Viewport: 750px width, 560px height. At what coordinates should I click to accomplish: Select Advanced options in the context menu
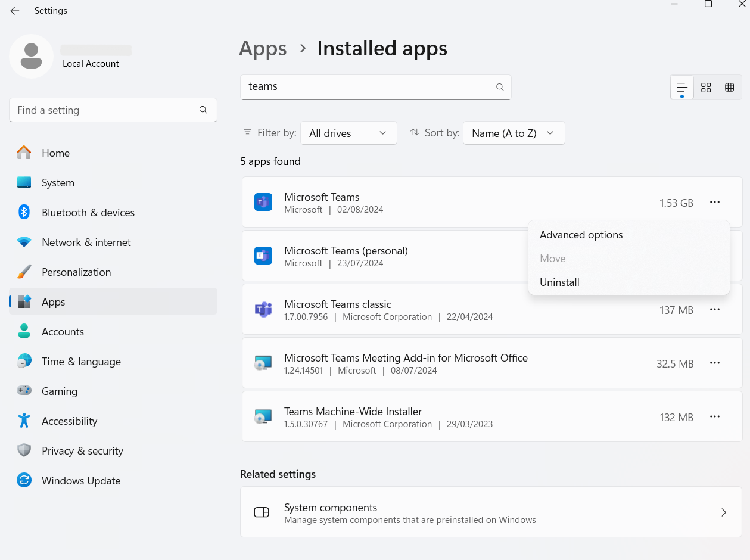point(581,235)
